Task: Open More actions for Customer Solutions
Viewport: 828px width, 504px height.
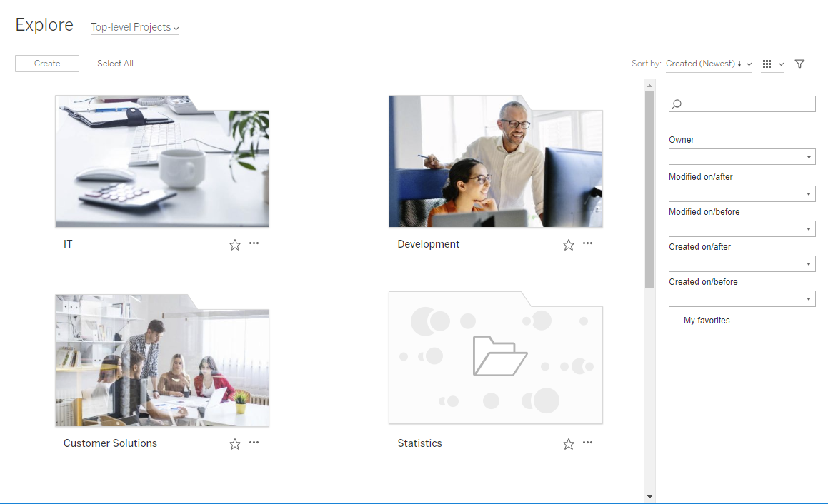Action: click(x=254, y=443)
